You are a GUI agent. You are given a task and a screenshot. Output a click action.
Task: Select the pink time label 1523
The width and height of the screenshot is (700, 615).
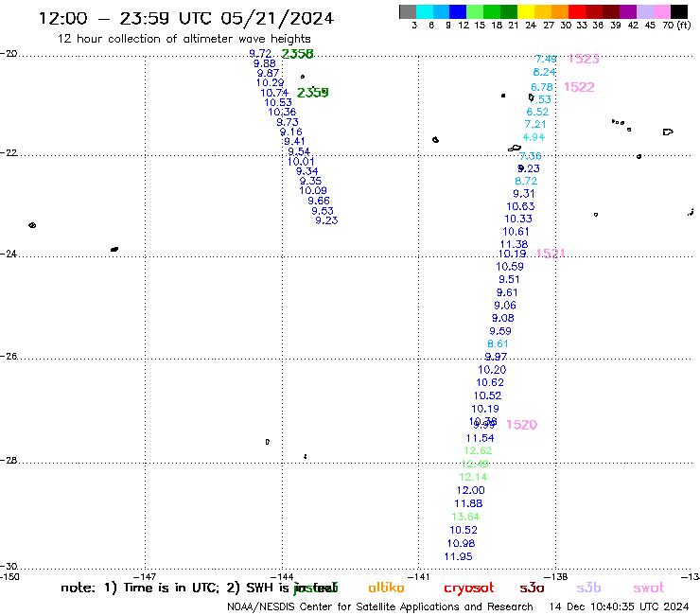(584, 59)
